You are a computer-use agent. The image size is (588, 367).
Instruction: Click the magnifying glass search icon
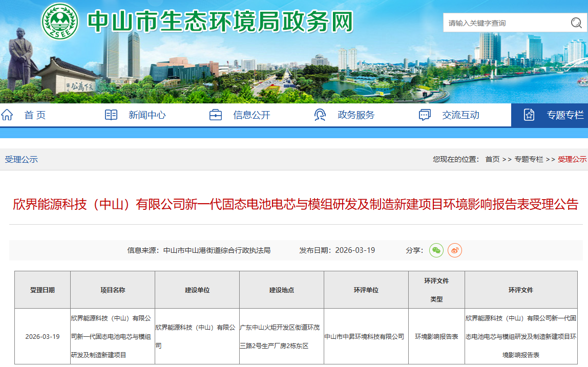point(575,23)
